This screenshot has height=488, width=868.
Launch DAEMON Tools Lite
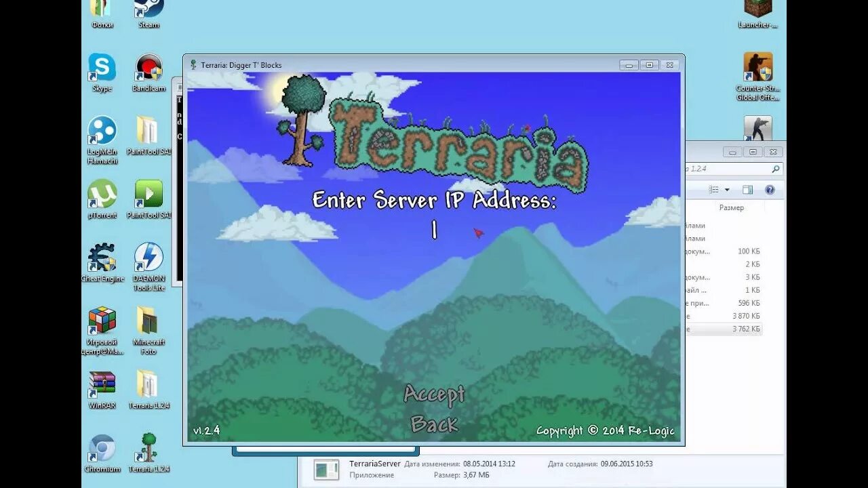pyautogui.click(x=149, y=267)
